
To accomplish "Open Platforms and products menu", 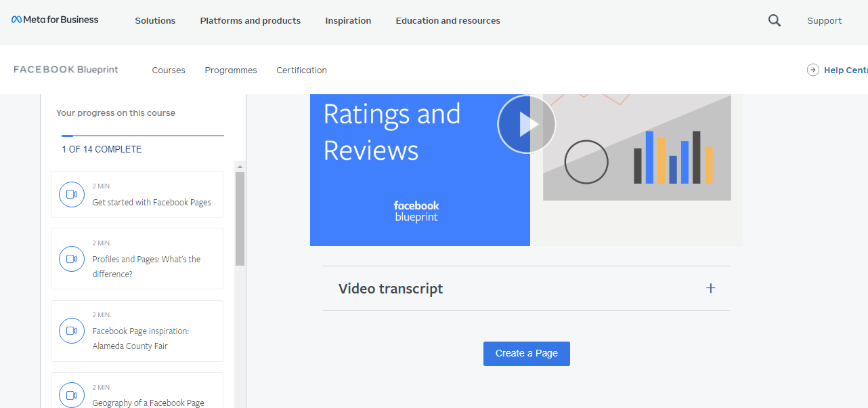I will pyautogui.click(x=251, y=21).
